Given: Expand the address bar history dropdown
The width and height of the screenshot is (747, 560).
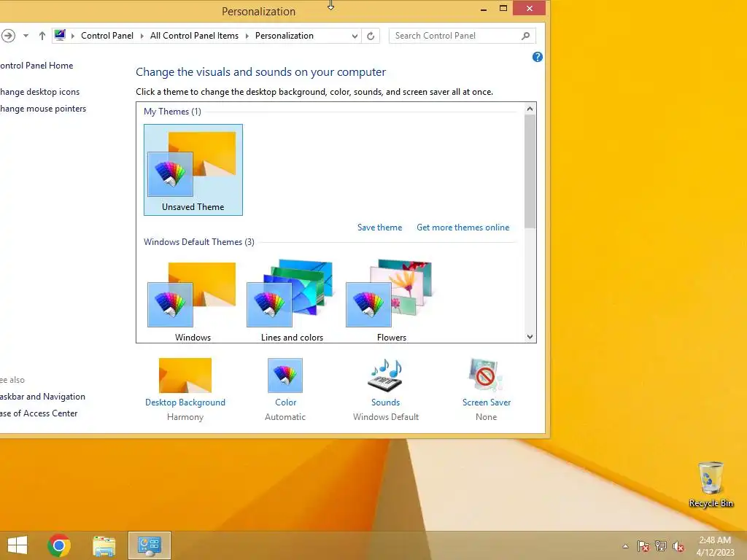Looking at the screenshot, I should tap(355, 36).
